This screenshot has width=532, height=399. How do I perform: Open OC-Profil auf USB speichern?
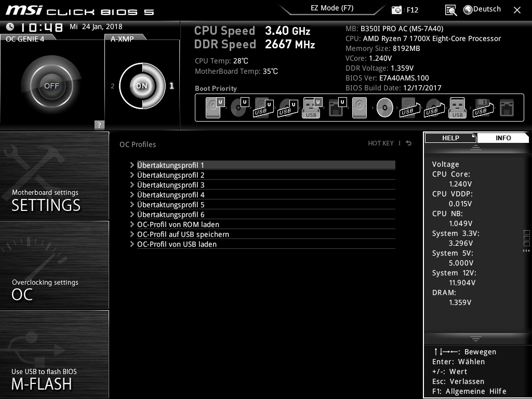[266, 234]
